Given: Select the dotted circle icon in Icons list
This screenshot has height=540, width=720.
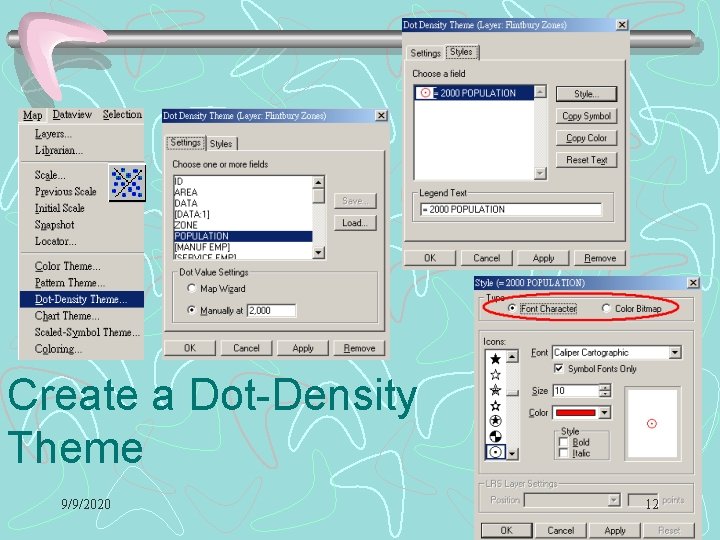Looking at the screenshot, I should coord(495,452).
